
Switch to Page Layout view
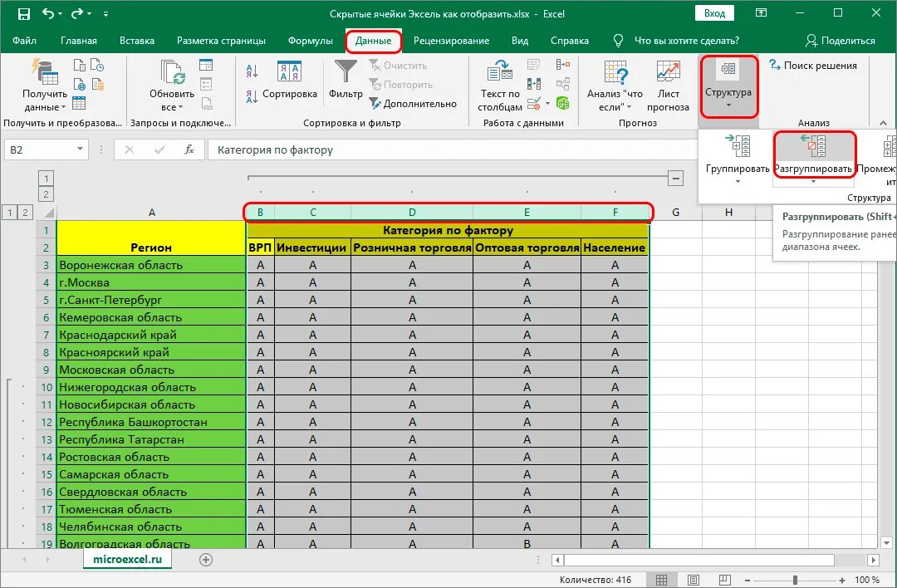point(694,580)
